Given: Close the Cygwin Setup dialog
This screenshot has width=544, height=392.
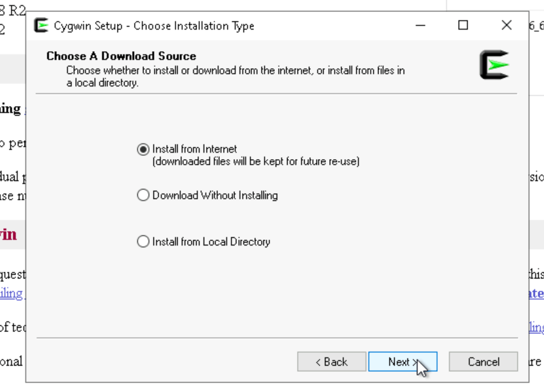Looking at the screenshot, I should tap(506, 25).
